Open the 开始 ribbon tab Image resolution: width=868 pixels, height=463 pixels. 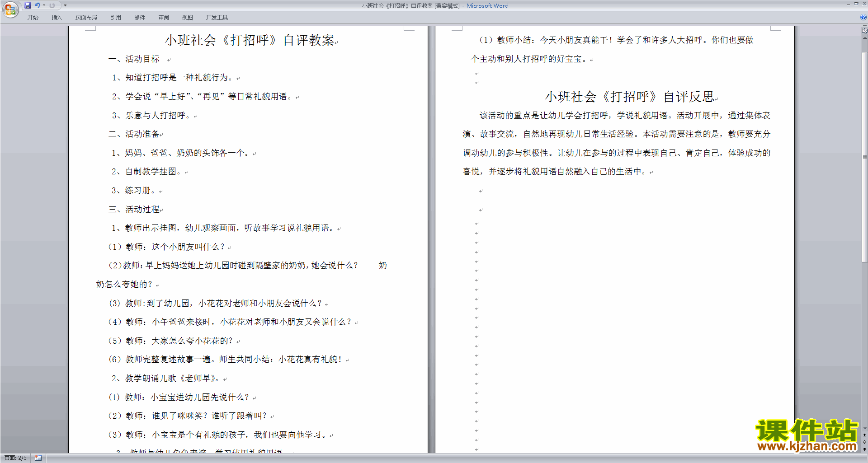(x=33, y=18)
